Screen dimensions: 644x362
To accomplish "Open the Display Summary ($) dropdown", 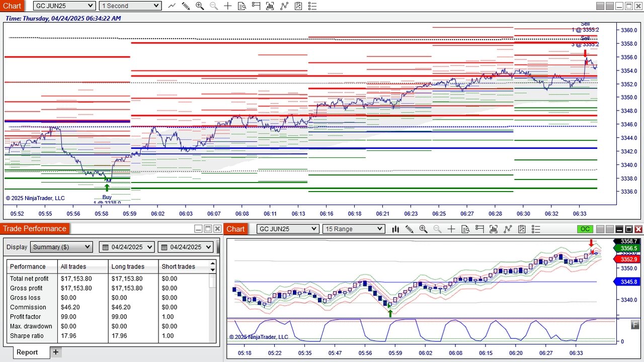I will 61,247.
